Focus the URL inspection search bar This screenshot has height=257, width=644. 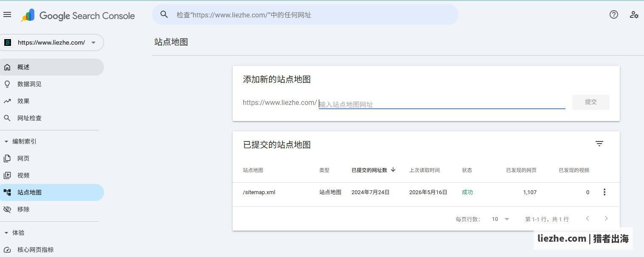(x=305, y=15)
